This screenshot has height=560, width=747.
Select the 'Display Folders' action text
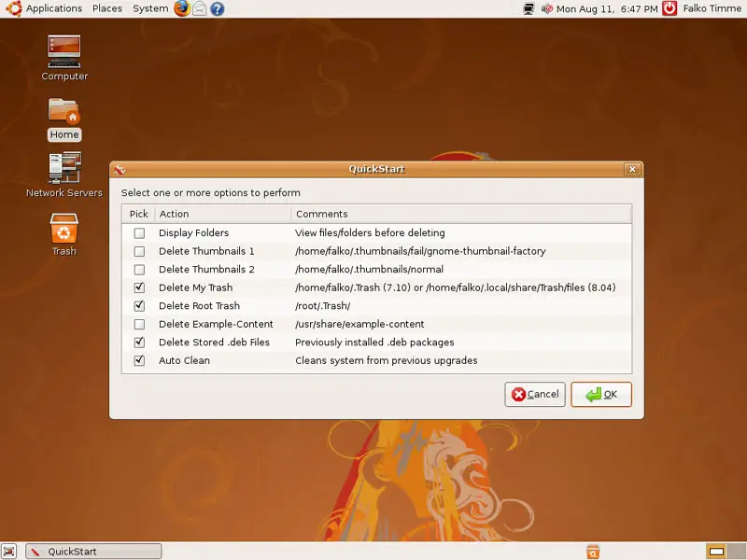[x=194, y=232]
